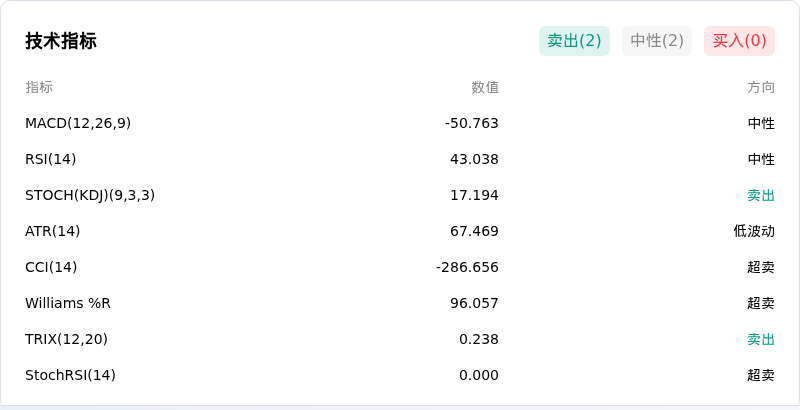This screenshot has width=800, height=410.
Task: Click the 方向 column header
Action: (761, 87)
